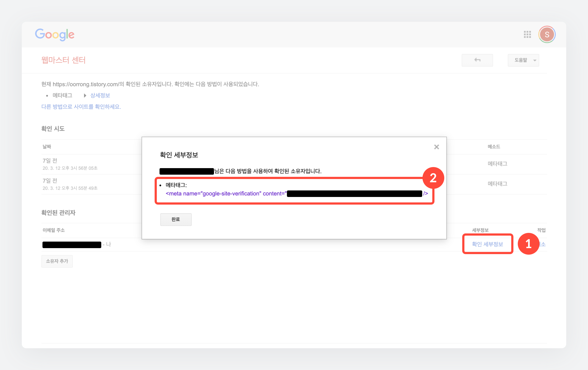
Task: Click the Google logo
Action: [55, 35]
